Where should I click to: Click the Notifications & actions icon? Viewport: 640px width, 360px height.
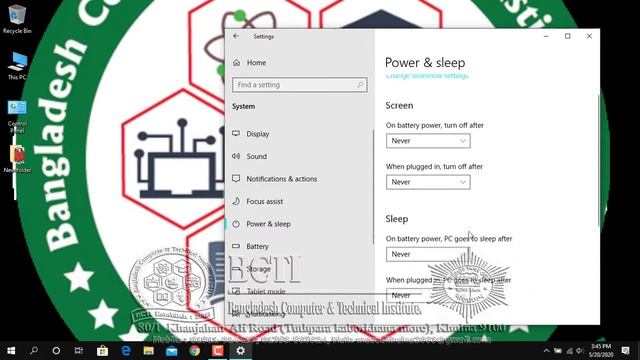pyautogui.click(x=236, y=178)
